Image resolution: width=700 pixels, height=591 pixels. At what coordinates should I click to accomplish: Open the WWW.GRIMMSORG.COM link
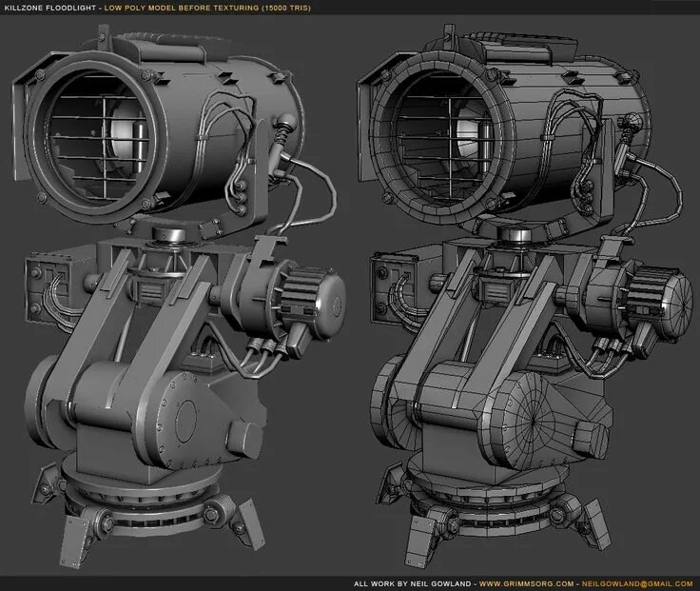tap(526, 583)
